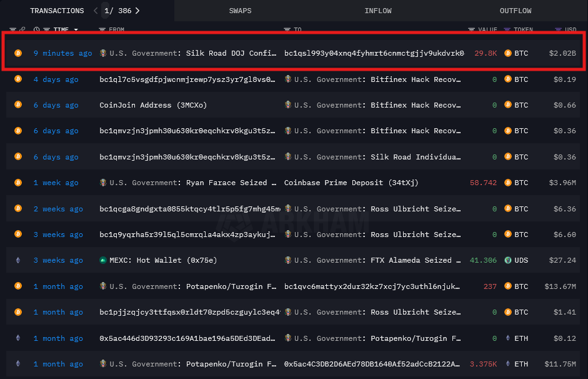Open the CoinJoin Address (3MCXo) sender
588x379 pixels.
click(153, 105)
